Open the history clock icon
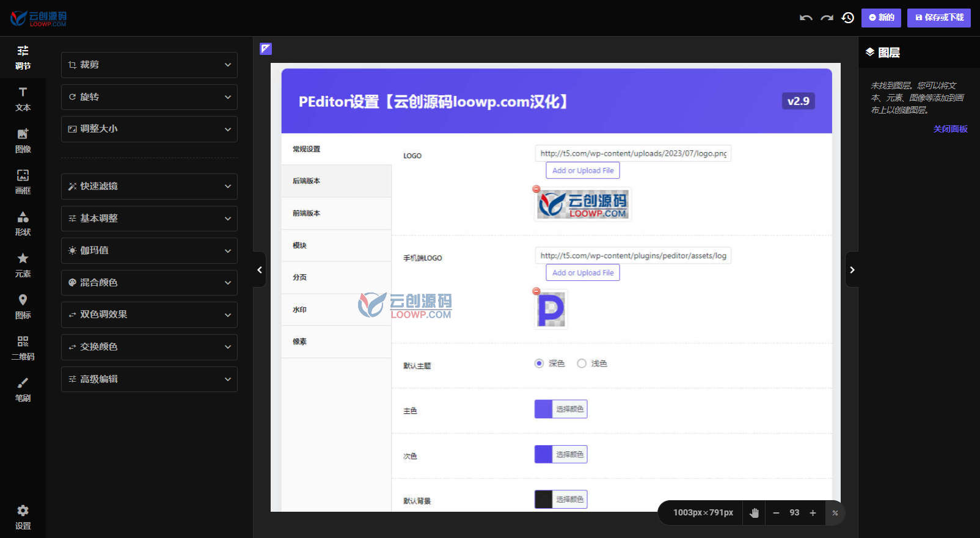980x538 pixels. pyautogui.click(x=847, y=18)
